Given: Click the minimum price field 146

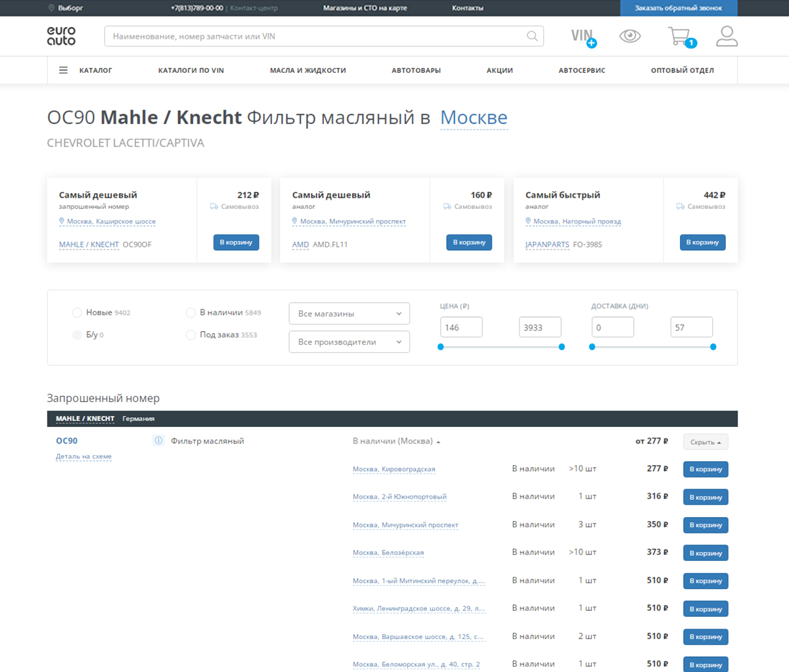Looking at the screenshot, I should click(461, 327).
